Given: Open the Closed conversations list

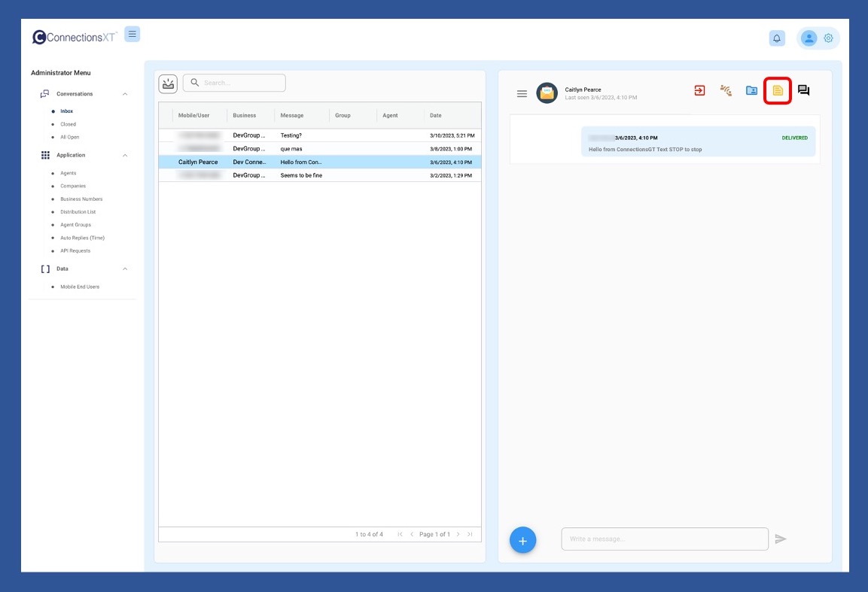Looking at the screenshot, I should (69, 124).
